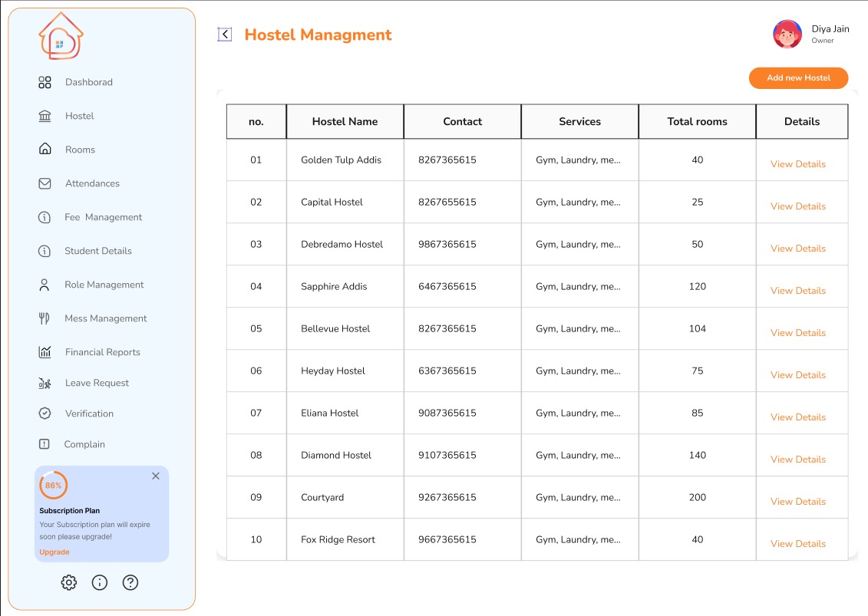
Task: Click the Hostel building icon
Action: click(x=45, y=116)
